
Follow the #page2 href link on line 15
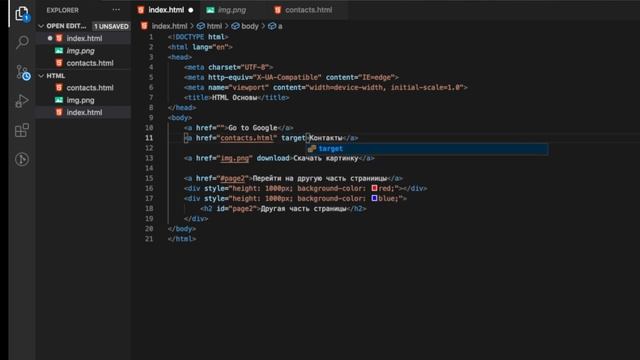tap(232, 178)
